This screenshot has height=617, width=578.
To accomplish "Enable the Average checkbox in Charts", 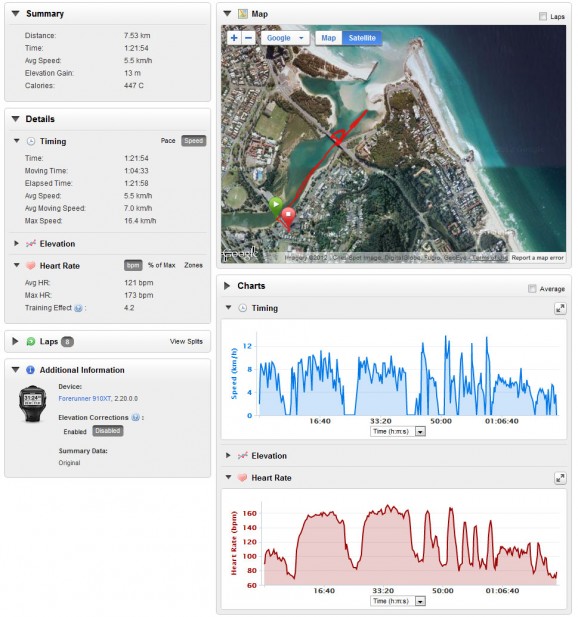I will click(x=532, y=289).
